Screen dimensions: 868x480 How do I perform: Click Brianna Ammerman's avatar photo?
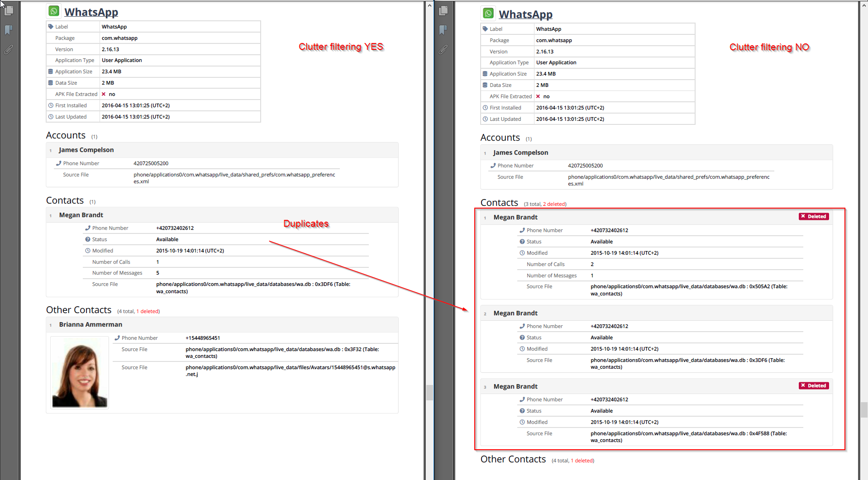pos(80,373)
